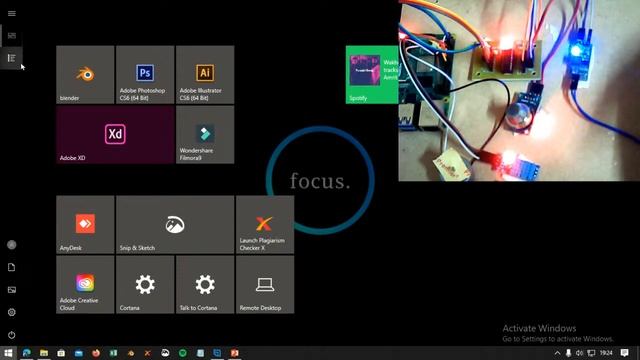Open the Documents shortcut in the Start sidebar
The height and width of the screenshot is (360, 640).
pyautogui.click(x=11, y=267)
